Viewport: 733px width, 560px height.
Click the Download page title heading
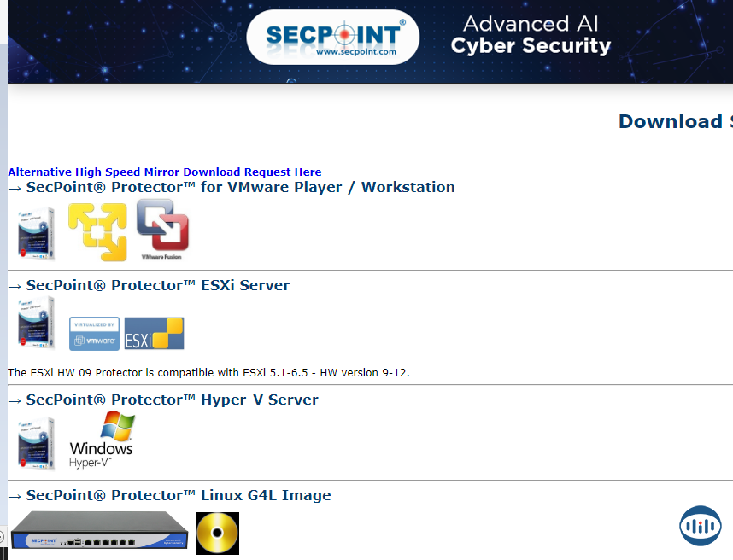point(675,121)
